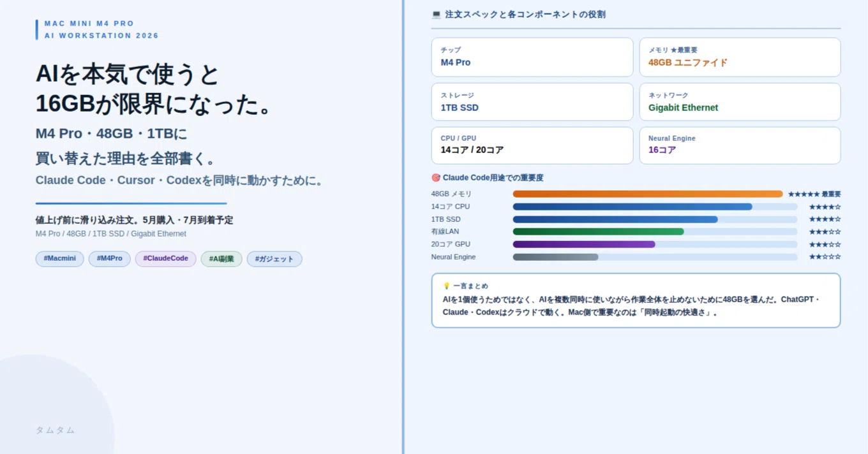Viewport: 868px width, 454px height.
Task: Open the ストレージ 1TB SSD spec card
Action: pos(532,102)
